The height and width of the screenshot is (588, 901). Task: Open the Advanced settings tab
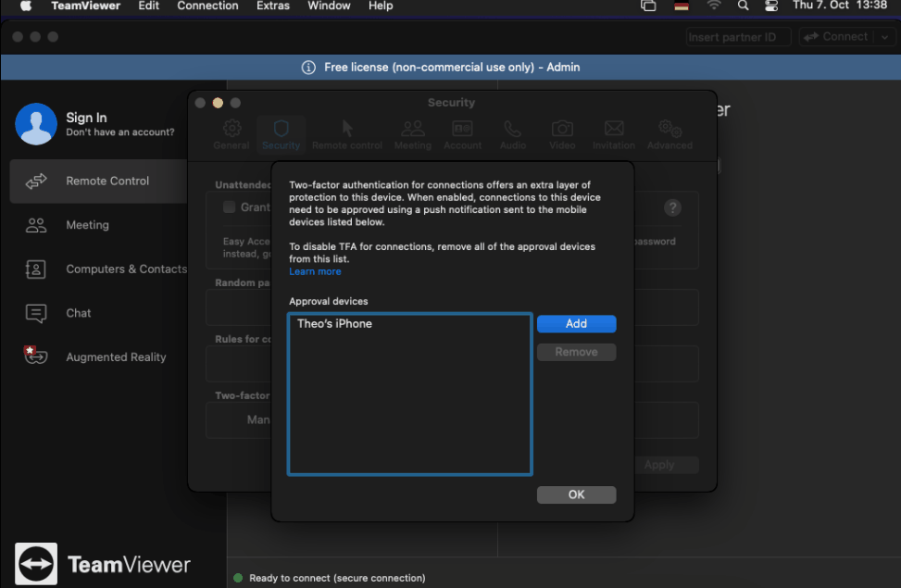tap(669, 134)
